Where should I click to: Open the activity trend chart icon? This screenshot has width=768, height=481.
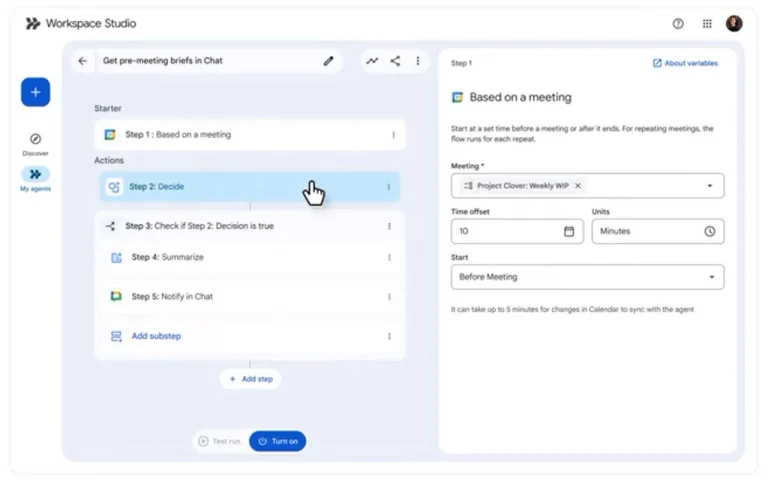tap(372, 61)
